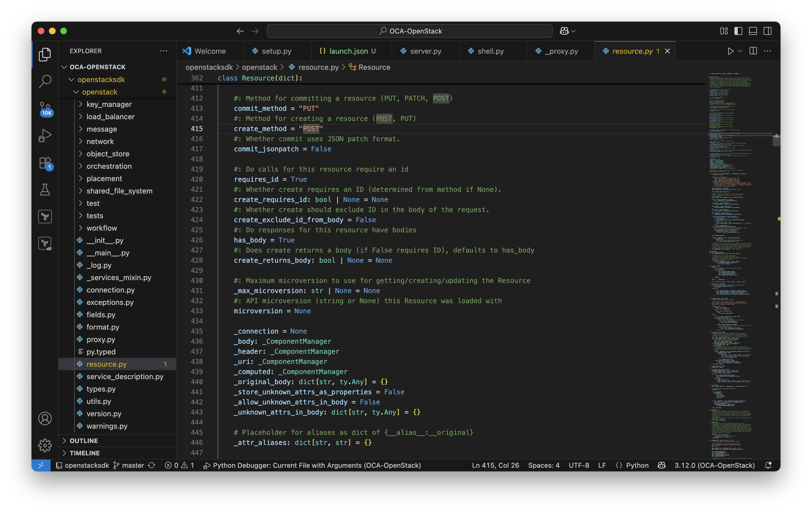Open the Testing flask icon view

pos(45,190)
